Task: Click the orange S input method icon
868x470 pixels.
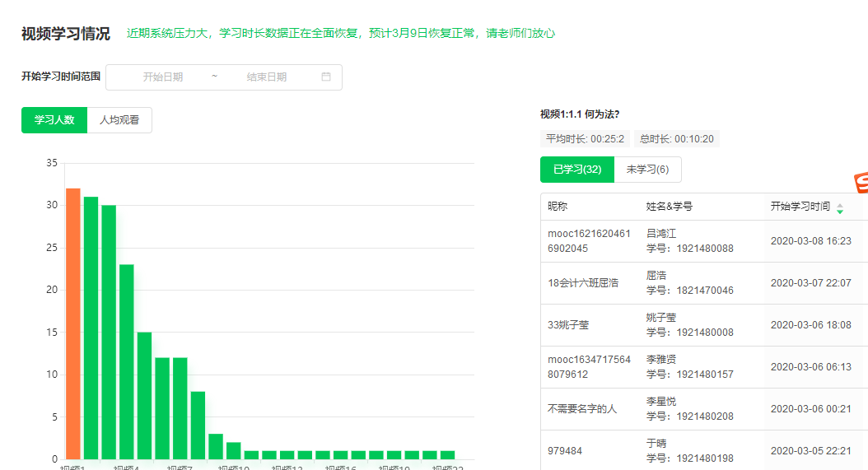Action: pos(861,183)
